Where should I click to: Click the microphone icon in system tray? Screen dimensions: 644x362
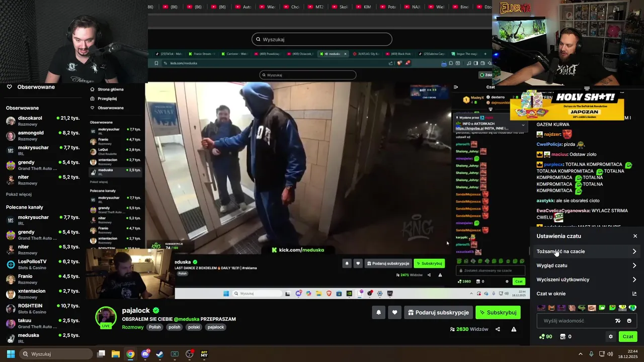tap(591, 354)
